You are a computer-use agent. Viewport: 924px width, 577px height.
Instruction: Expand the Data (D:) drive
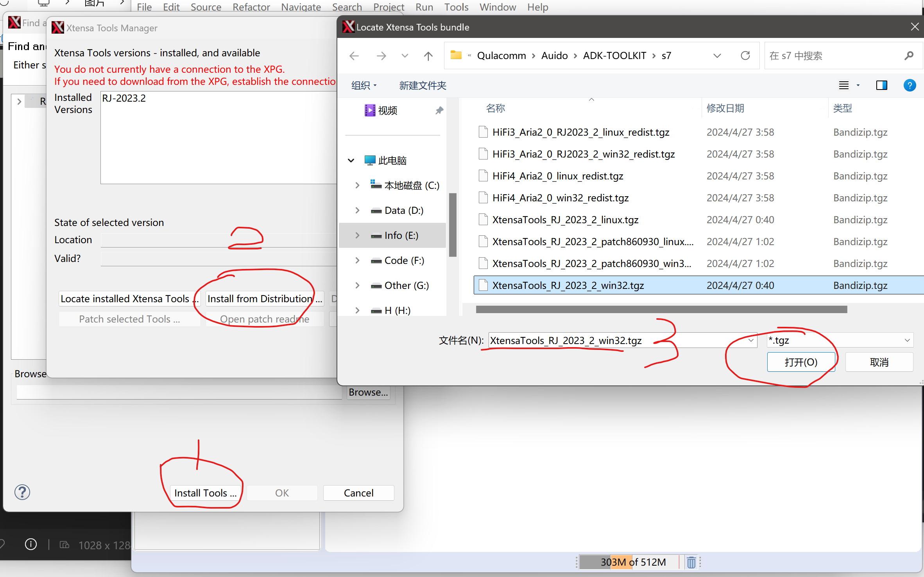click(357, 211)
